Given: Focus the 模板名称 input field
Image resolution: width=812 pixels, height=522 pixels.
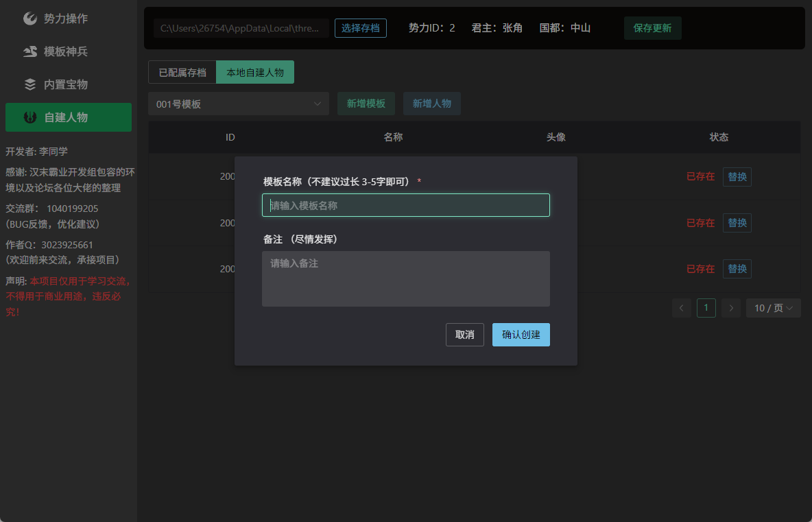Looking at the screenshot, I should 405,205.
